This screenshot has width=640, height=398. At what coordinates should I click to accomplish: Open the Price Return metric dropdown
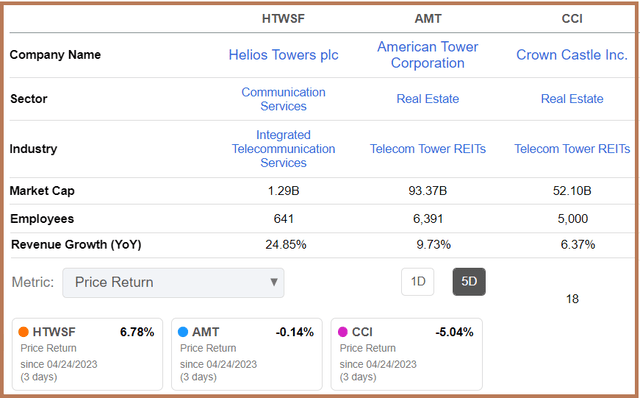pyautogui.click(x=173, y=282)
